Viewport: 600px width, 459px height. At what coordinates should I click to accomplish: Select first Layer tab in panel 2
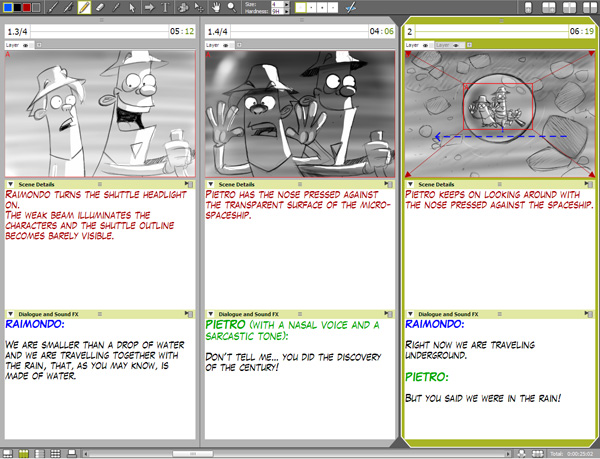[419, 45]
